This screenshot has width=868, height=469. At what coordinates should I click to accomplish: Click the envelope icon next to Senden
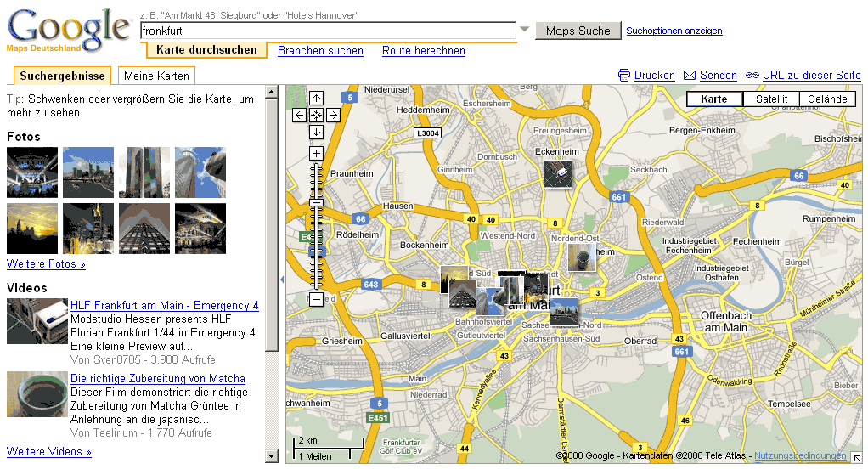pos(689,76)
